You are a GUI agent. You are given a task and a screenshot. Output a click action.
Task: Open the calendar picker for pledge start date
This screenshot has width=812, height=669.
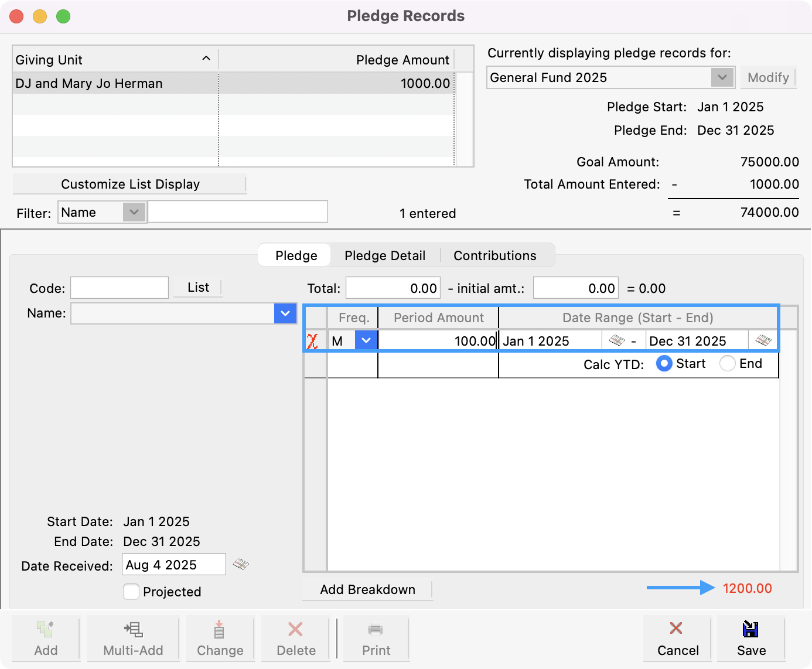coord(616,340)
